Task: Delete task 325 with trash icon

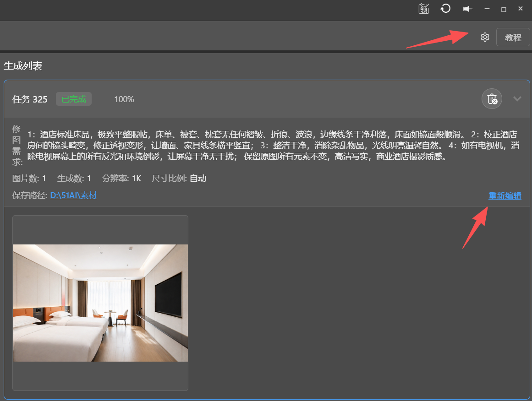Action: click(x=492, y=98)
